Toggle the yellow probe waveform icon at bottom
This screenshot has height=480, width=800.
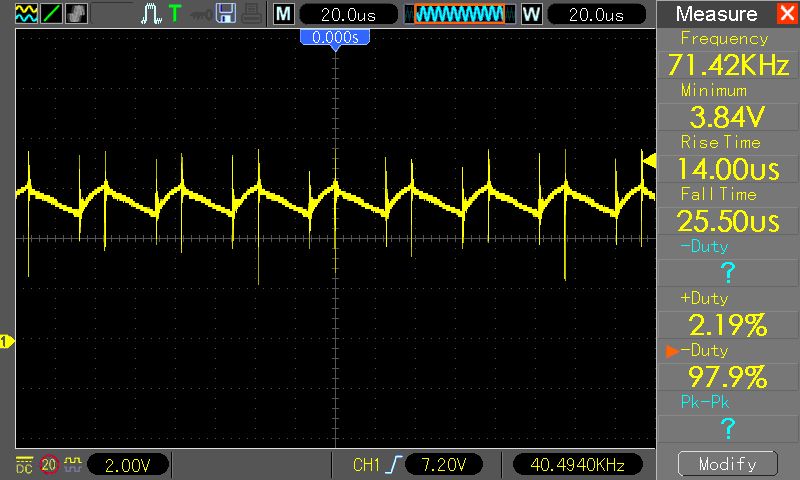coord(72,465)
